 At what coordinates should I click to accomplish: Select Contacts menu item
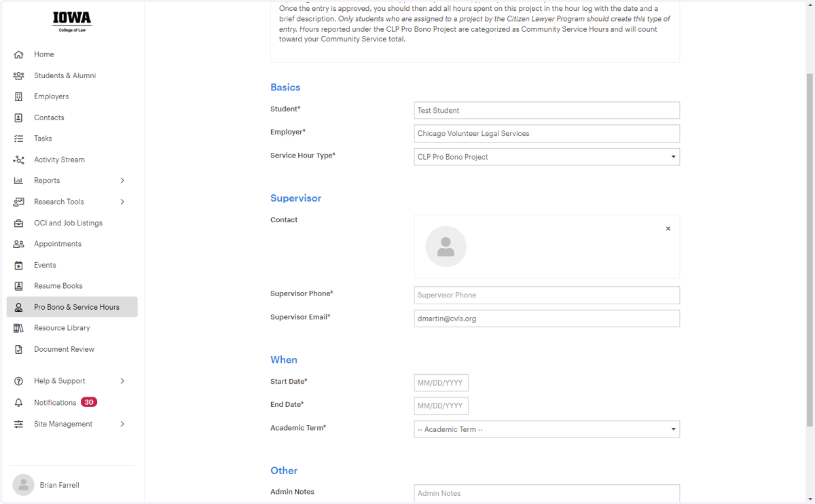coord(49,118)
